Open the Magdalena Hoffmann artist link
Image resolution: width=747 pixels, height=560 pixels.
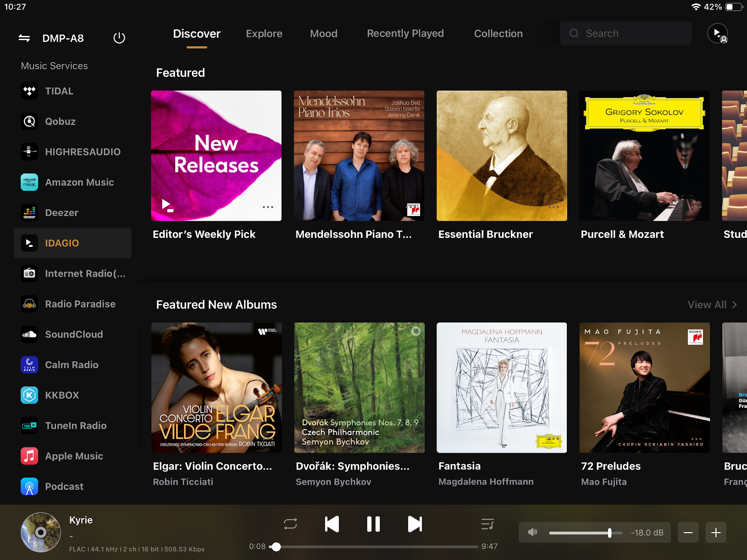click(486, 482)
